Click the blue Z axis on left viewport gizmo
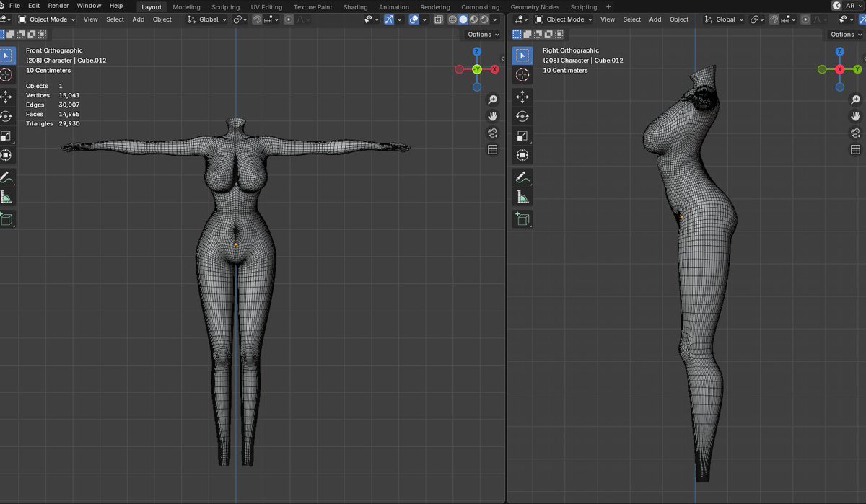The width and height of the screenshot is (866, 504). [x=477, y=52]
